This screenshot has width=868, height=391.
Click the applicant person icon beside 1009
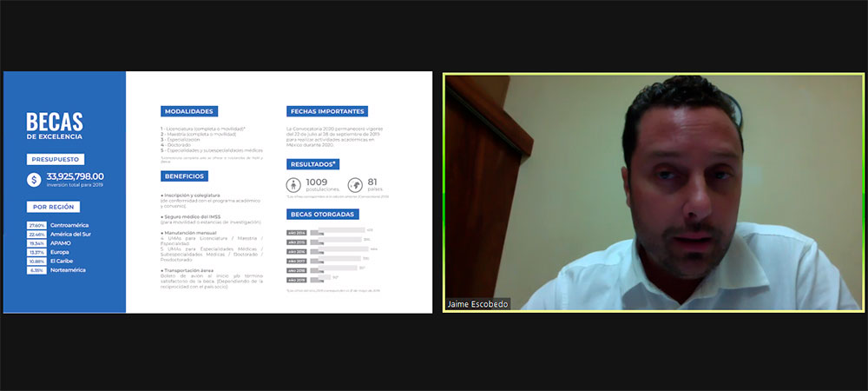(295, 184)
